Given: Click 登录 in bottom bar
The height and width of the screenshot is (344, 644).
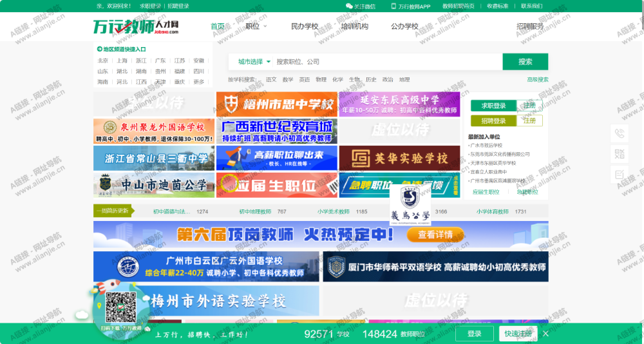Looking at the screenshot, I should pyautogui.click(x=475, y=334).
